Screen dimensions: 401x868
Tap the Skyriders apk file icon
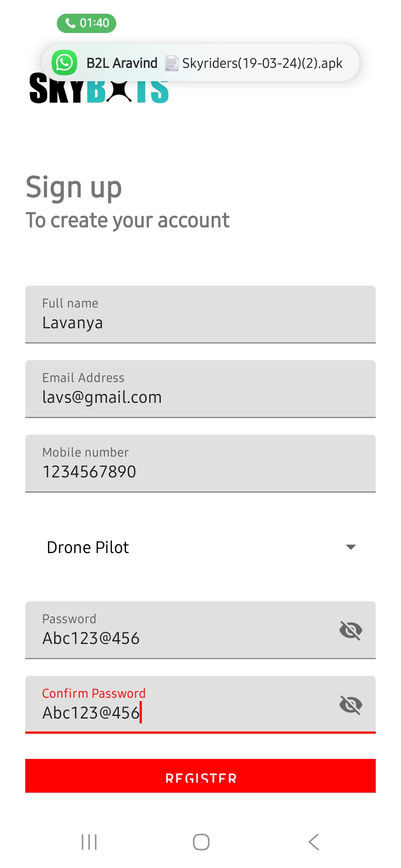[x=171, y=63]
